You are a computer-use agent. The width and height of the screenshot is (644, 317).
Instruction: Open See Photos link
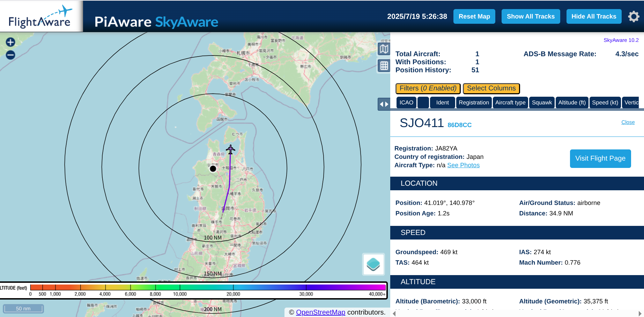coord(463,165)
